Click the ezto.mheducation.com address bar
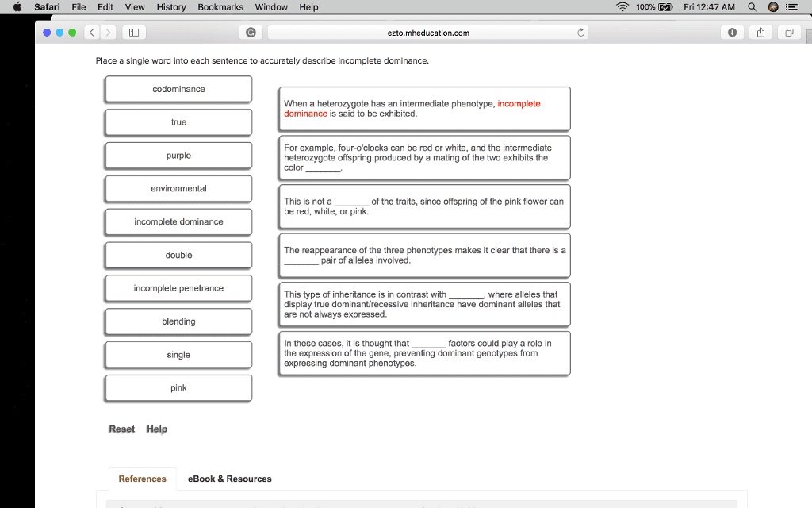This screenshot has height=508, width=812. click(428, 33)
